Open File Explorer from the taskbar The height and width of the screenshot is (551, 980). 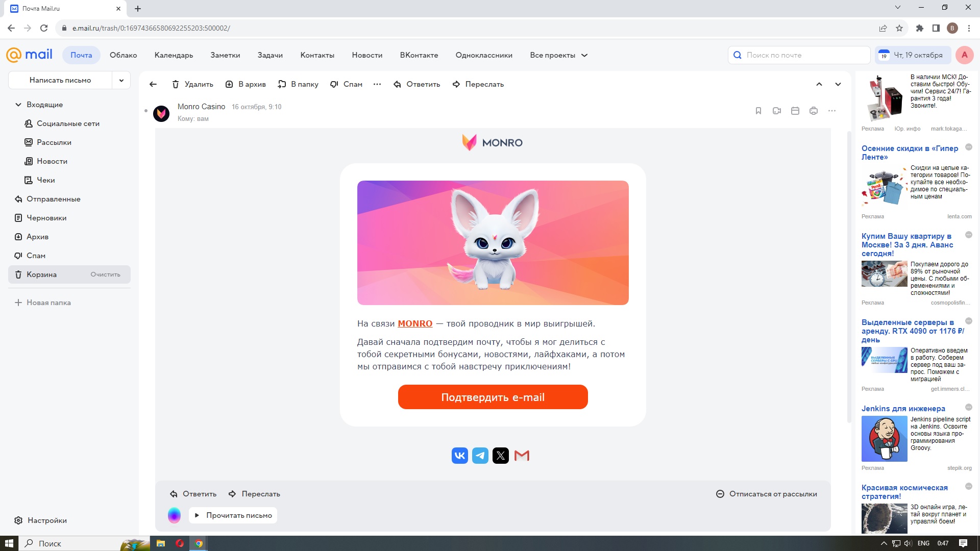tap(160, 543)
